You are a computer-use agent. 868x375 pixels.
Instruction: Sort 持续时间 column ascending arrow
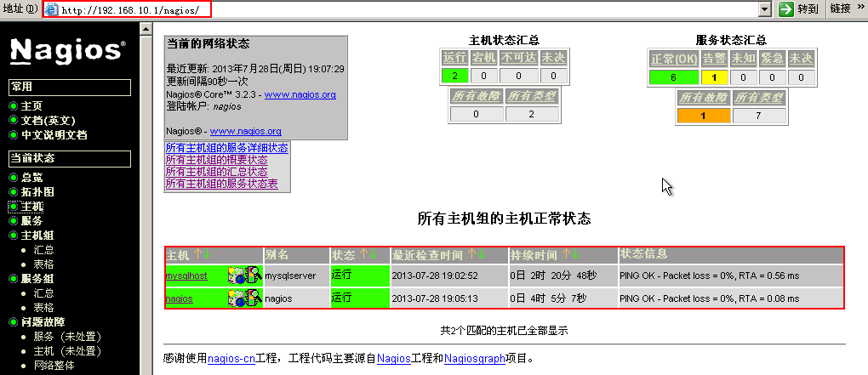566,254
